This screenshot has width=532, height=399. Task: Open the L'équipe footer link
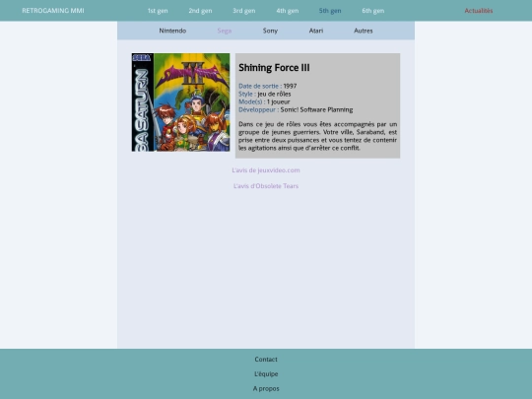click(x=266, y=374)
